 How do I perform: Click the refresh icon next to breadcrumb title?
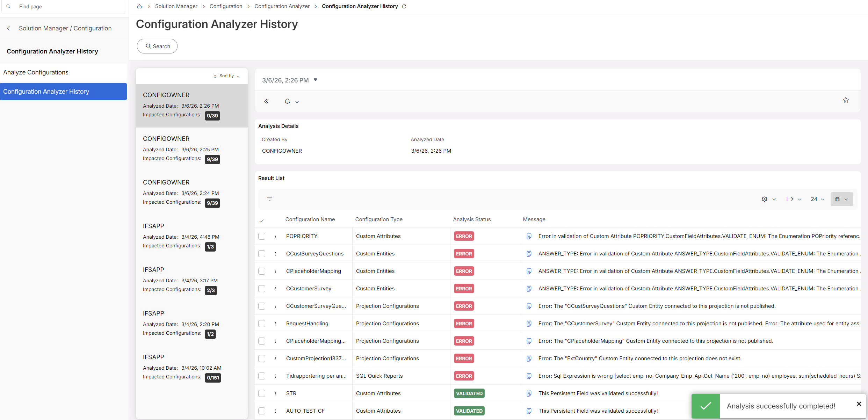404,6
